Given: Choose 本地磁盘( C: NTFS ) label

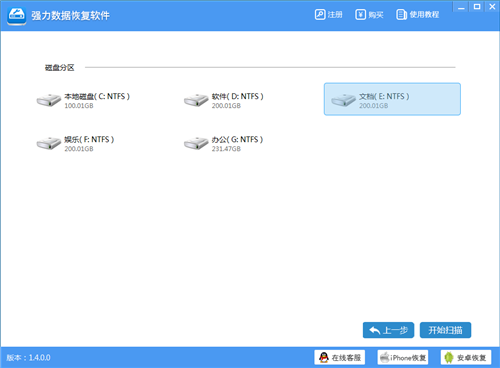Looking at the screenshot, I should pyautogui.click(x=97, y=96).
